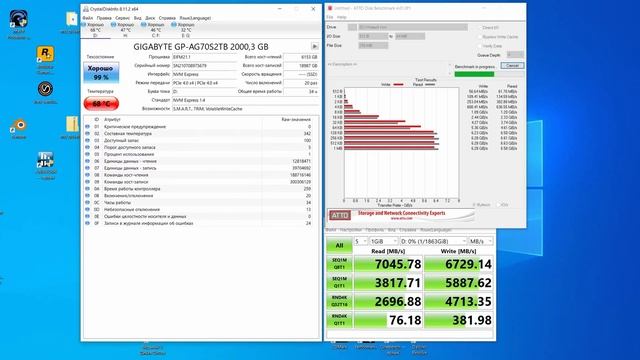The image size is (640, 360).
Task: Open the MB/s unit dropdown in CrystalDiskMark
Action: pos(480,241)
